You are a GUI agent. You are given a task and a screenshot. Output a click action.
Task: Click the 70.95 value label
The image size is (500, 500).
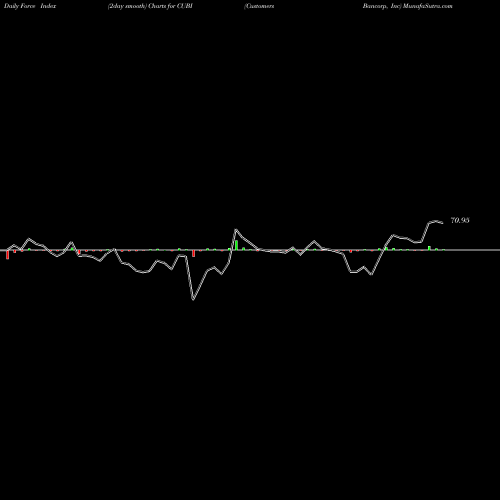460,220
